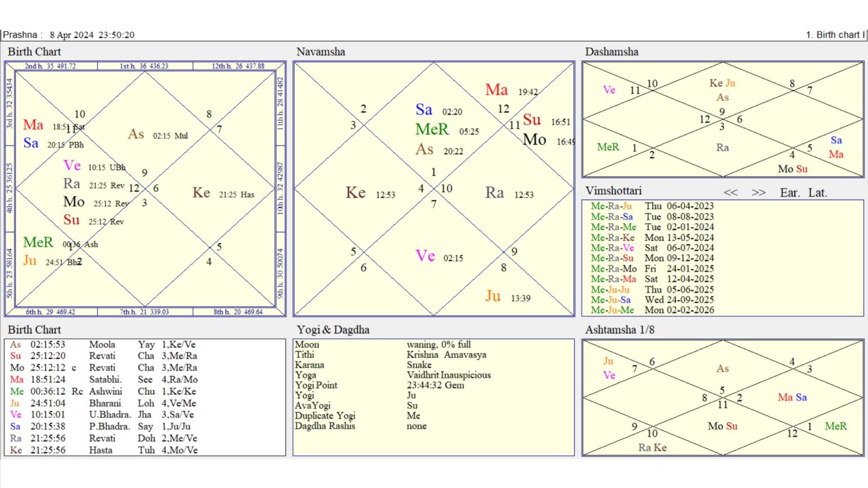Click Ke 12:53 in Navamsha chart
Viewport: 868px width, 488px height.
370,193
